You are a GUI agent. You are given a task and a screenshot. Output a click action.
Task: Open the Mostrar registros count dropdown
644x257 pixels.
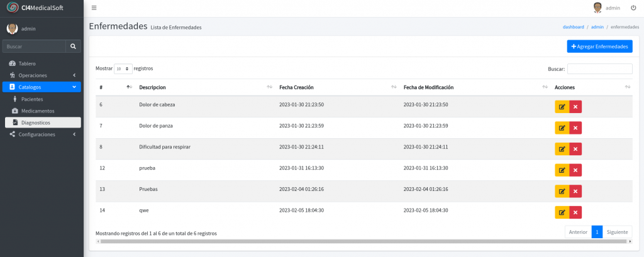[x=123, y=68]
